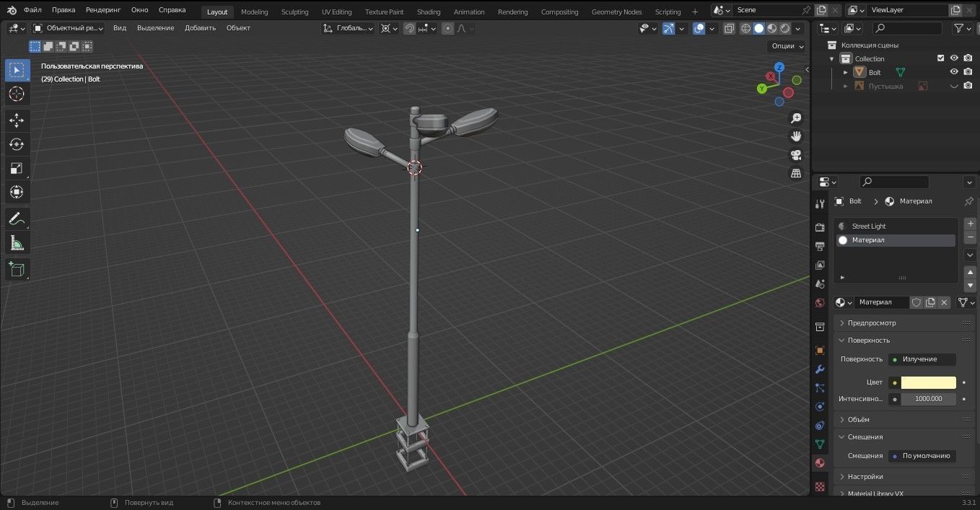The height and width of the screenshot is (510, 980).
Task: Click the Emission surface shader button
Action: pos(922,359)
